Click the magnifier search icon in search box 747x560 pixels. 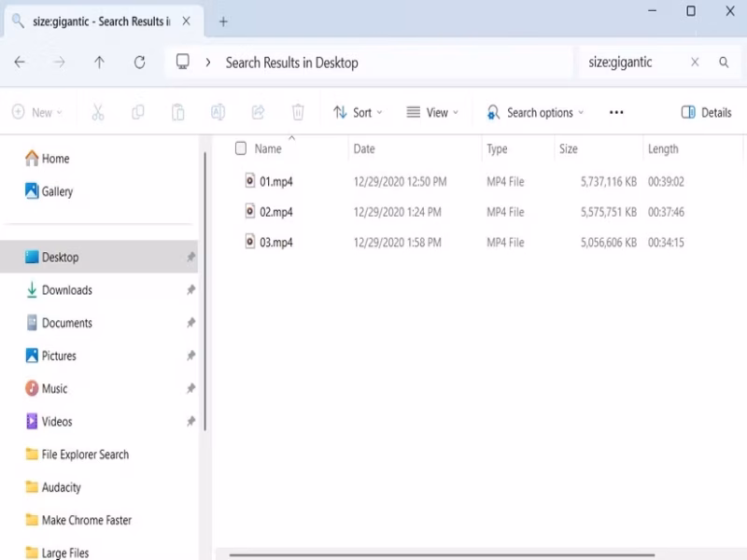pyautogui.click(x=724, y=63)
